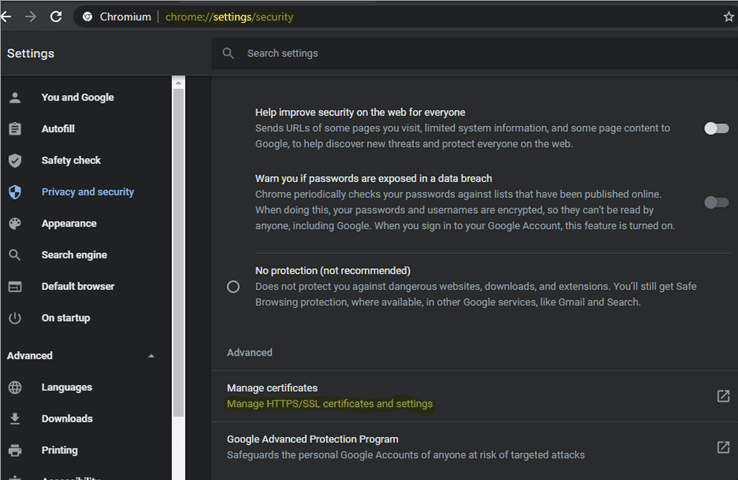
Task: Open Google Advanced Protection Program external icon
Action: pyautogui.click(x=723, y=447)
